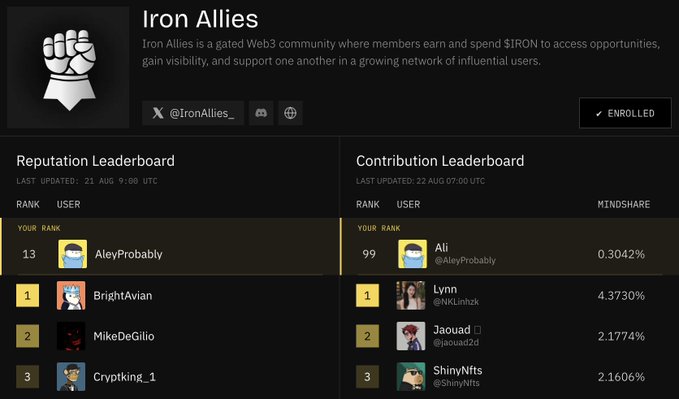Image resolution: width=679 pixels, height=399 pixels.
Task: Open the @IronAllies_ X profile link
Action: [x=193, y=113]
